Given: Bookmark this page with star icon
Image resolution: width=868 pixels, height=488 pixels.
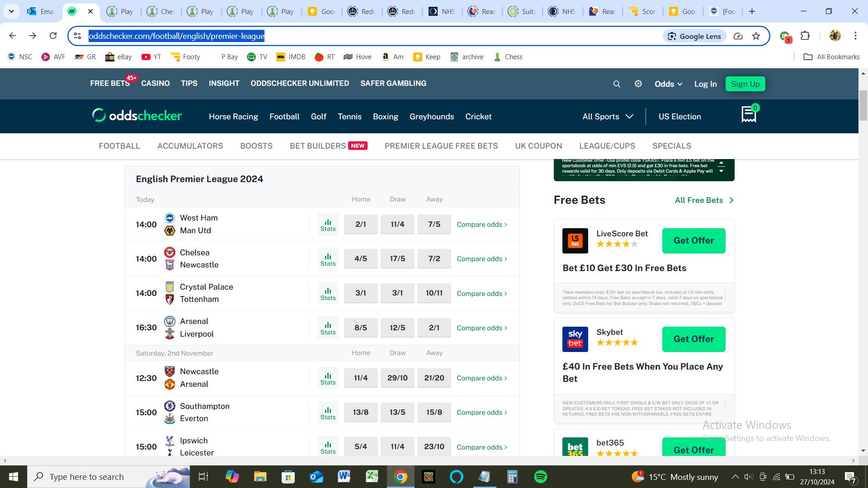Looking at the screenshot, I should coord(756,36).
